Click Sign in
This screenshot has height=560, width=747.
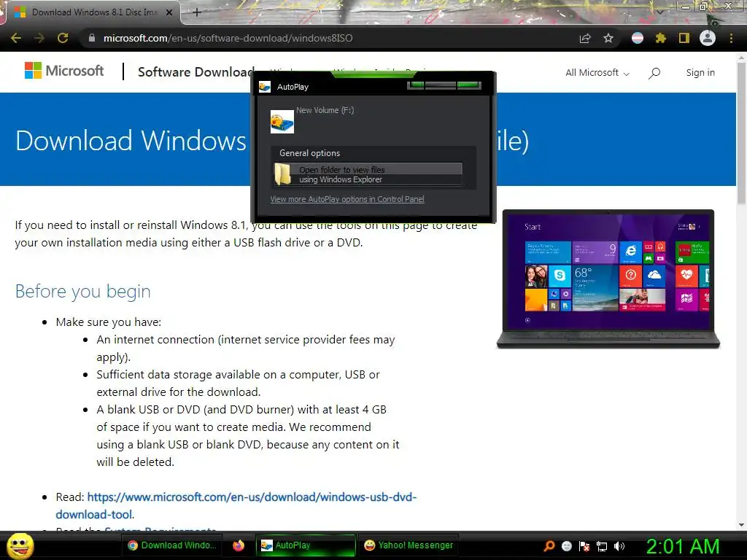[x=700, y=72]
